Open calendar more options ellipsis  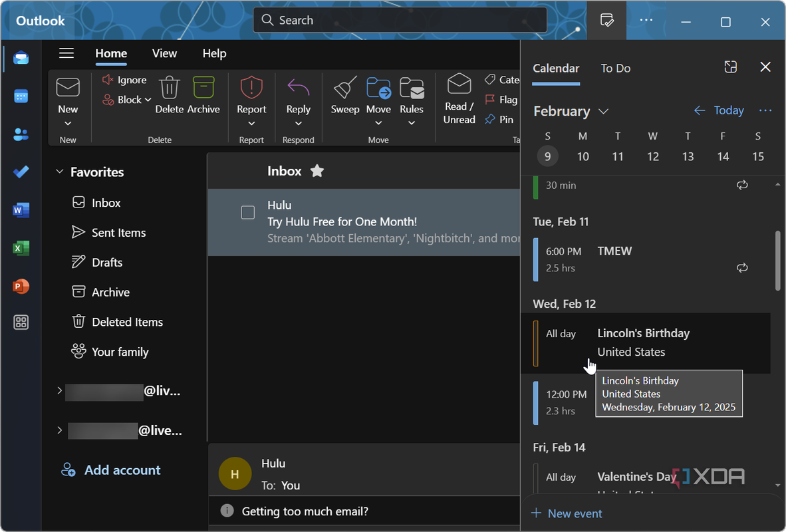(x=765, y=110)
